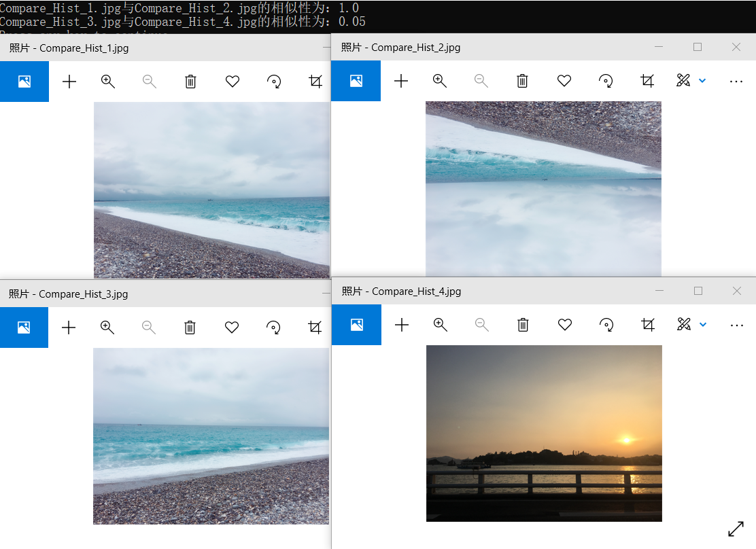Zoom out on Compare_Hist_2.jpg
The height and width of the screenshot is (549, 756).
click(x=481, y=81)
